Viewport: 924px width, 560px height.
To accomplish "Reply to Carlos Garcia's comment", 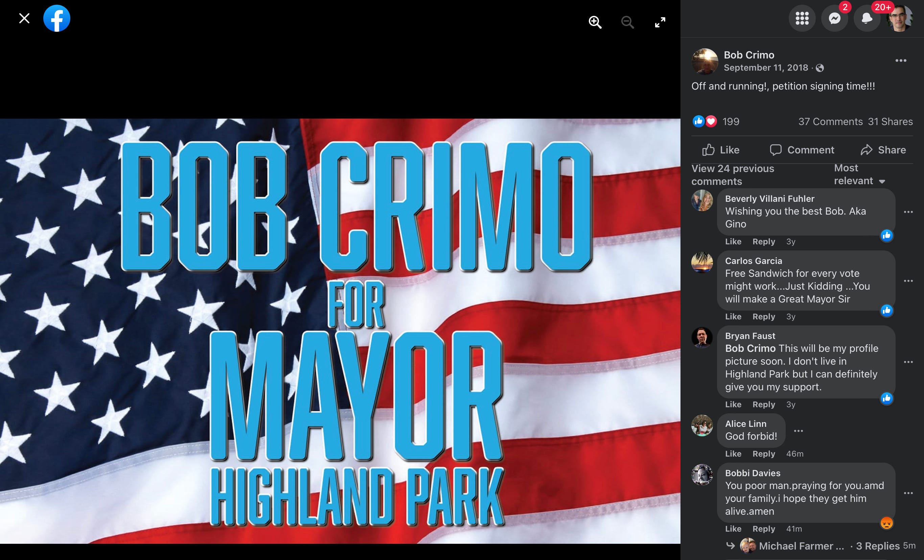I will tap(763, 316).
